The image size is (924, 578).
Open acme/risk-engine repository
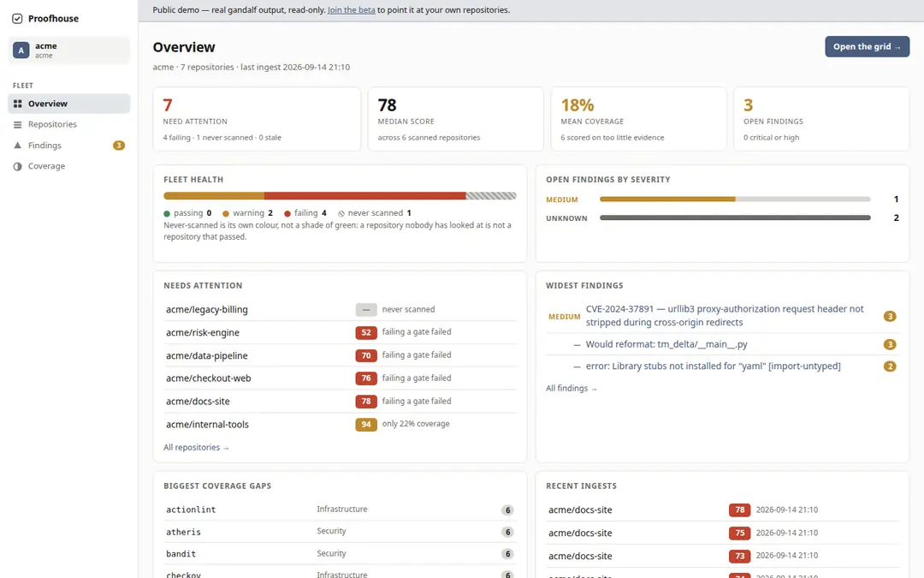[203, 332]
